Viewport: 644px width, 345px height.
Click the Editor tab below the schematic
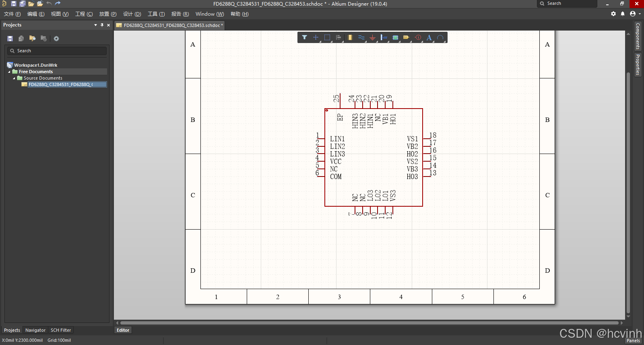tap(123, 330)
